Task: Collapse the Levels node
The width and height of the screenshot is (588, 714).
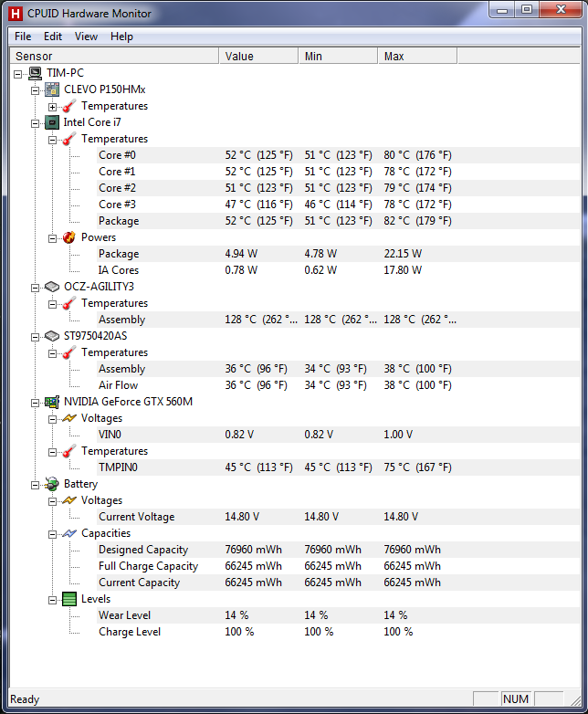Action: [x=52, y=600]
